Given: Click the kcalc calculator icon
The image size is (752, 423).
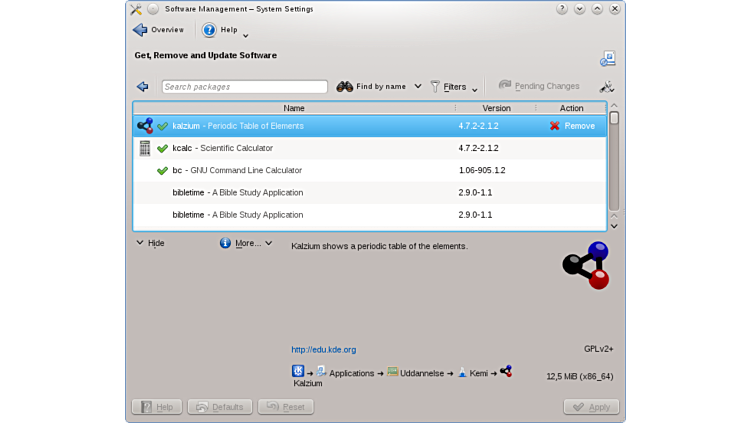Looking at the screenshot, I should pyautogui.click(x=145, y=148).
